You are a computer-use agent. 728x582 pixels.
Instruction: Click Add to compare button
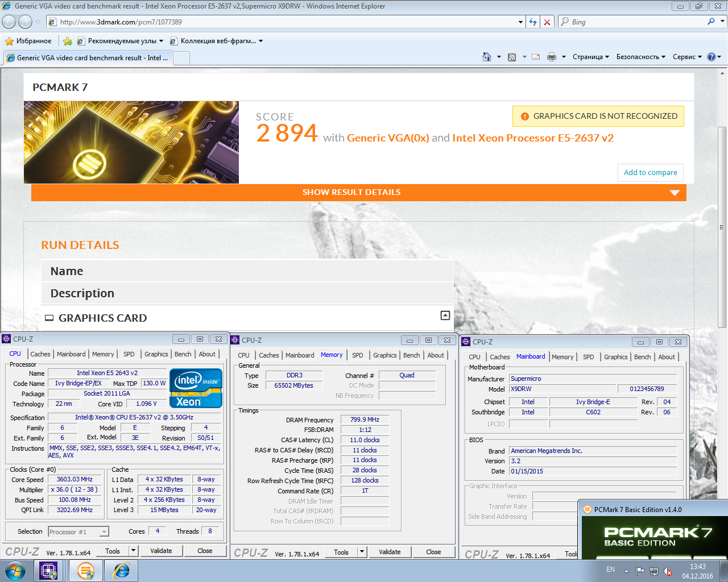(x=650, y=173)
